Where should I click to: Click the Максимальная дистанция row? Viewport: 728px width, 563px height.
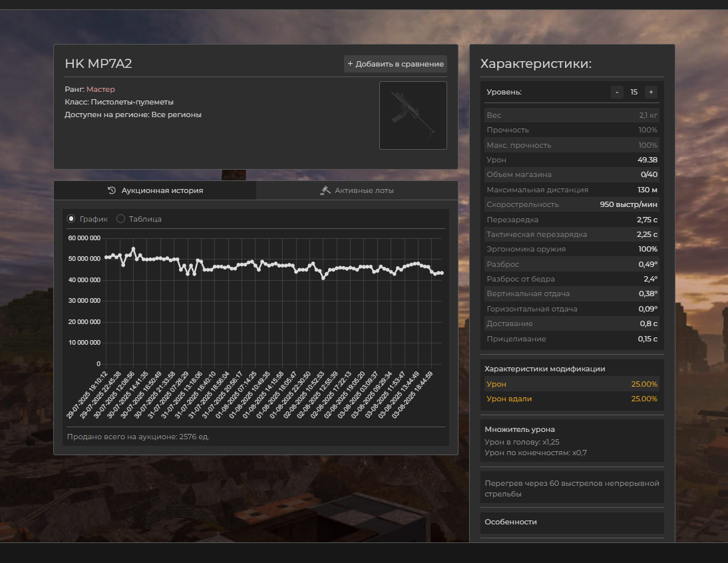572,190
